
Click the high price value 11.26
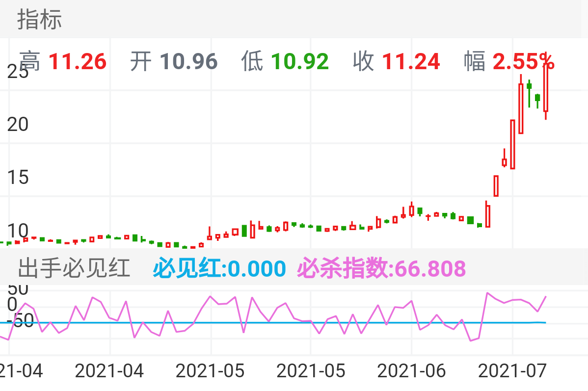78,62
